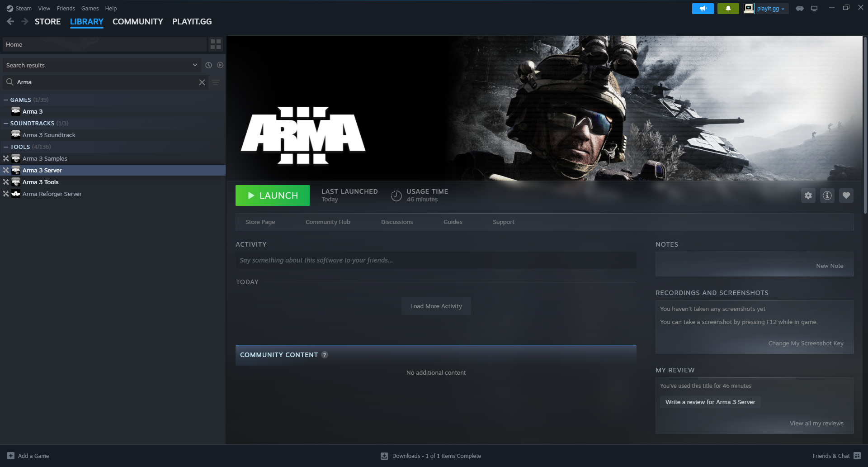Open the View menu
The width and height of the screenshot is (868, 467).
[x=44, y=8]
